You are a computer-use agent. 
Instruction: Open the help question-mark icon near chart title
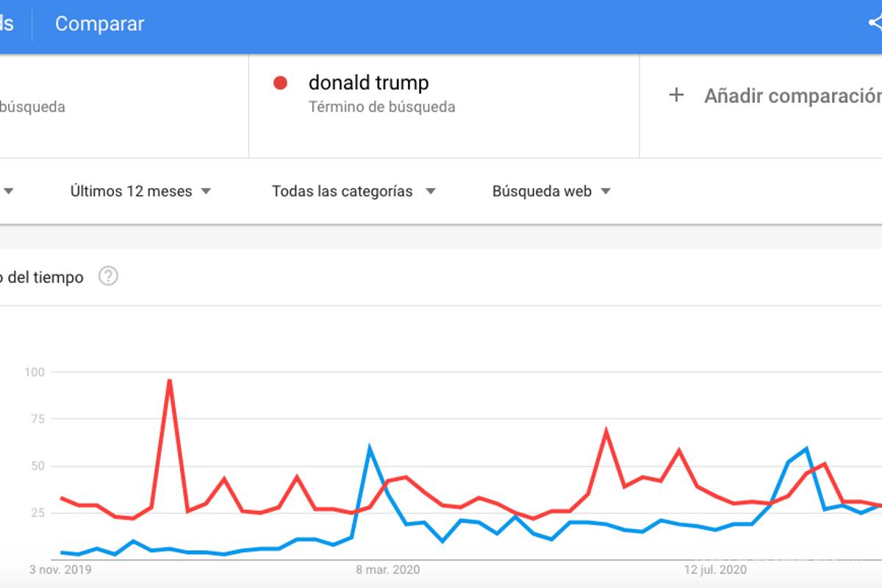click(x=108, y=276)
